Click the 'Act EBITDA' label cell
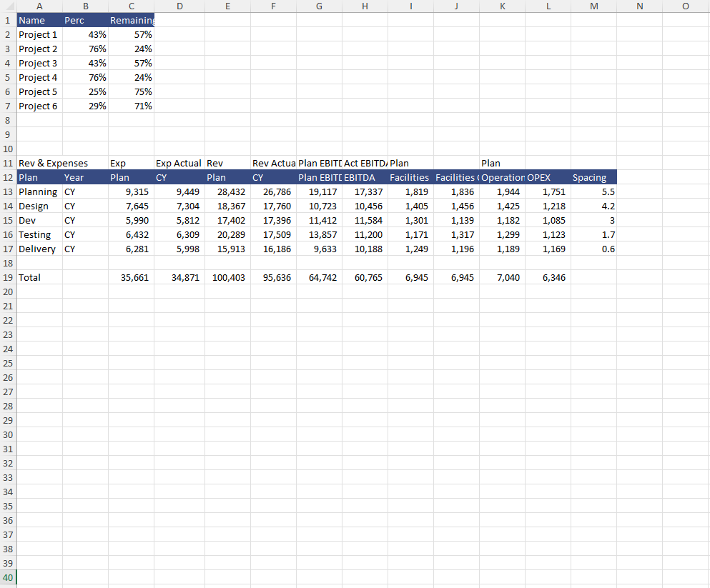This screenshot has height=588, width=710. pyautogui.click(x=365, y=164)
